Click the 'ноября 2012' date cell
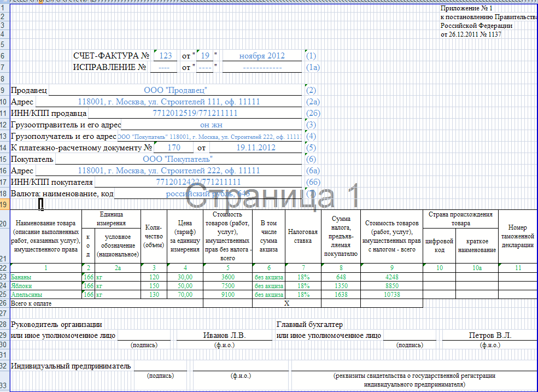This screenshot has width=538, height=392. [262, 56]
